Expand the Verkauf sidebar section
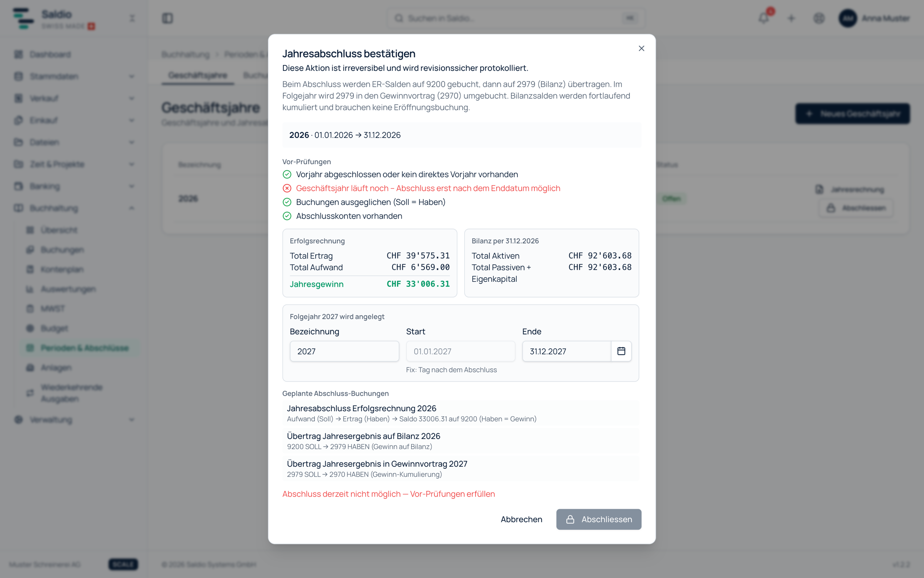This screenshot has height=578, width=924. 74,98
